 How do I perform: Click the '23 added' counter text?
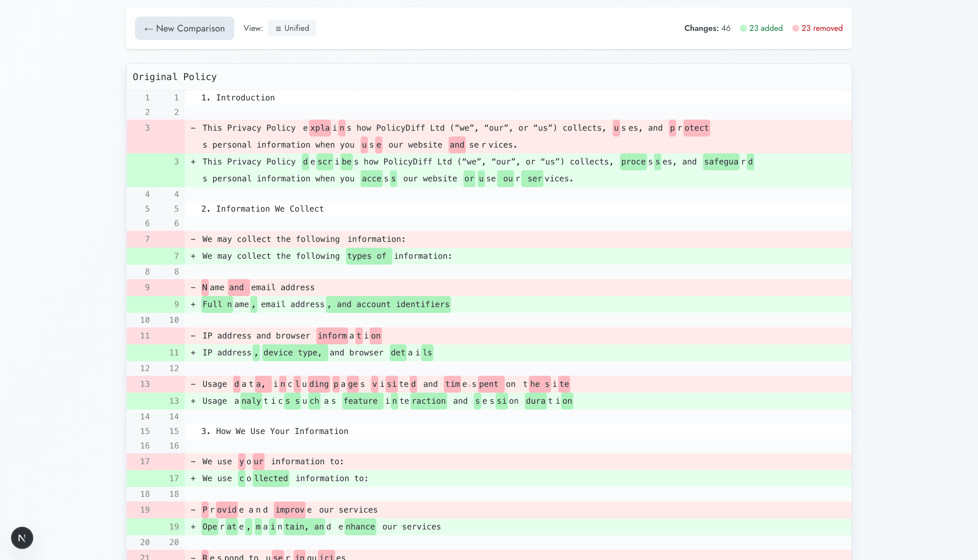(x=765, y=28)
